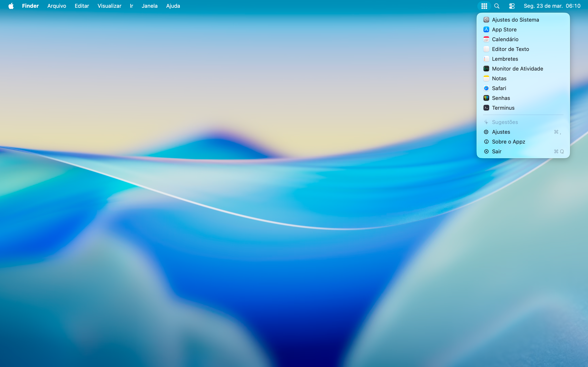The width and height of the screenshot is (588, 367).
Task: Open Ajustes do Sistema
Action: click(x=515, y=20)
